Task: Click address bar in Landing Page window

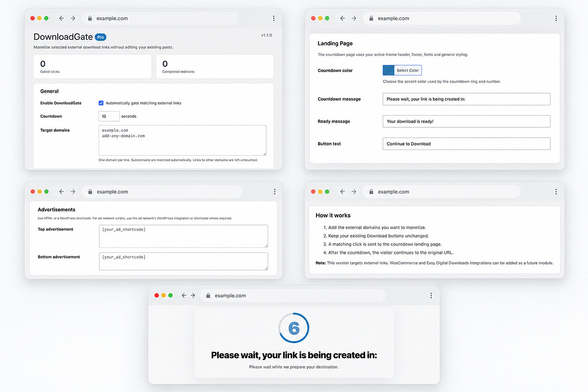Action: tap(441, 18)
